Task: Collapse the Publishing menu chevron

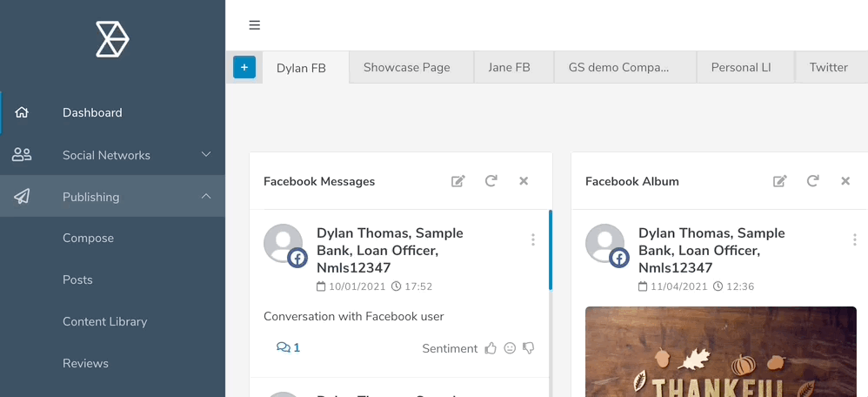Action: coord(206,196)
